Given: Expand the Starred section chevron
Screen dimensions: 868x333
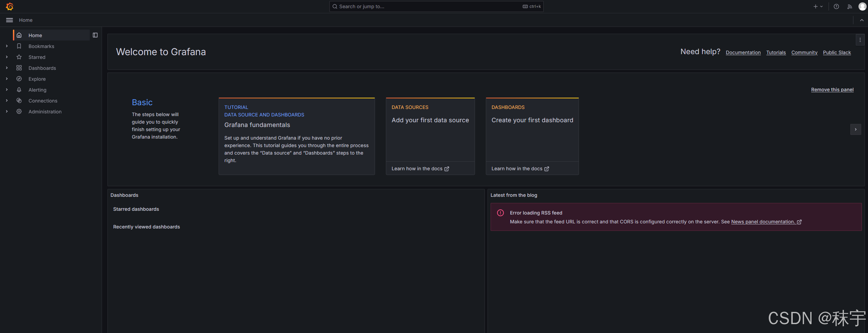Looking at the screenshot, I should pos(6,57).
